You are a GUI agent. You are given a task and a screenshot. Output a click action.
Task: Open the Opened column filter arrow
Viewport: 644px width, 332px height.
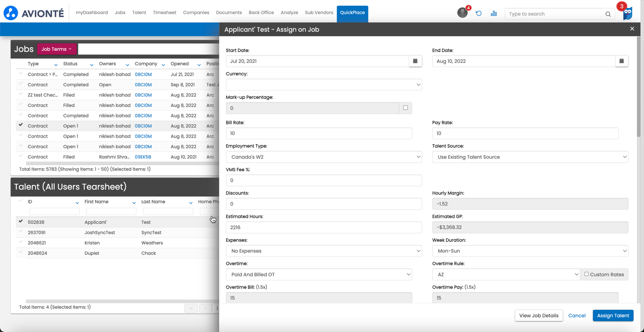tap(199, 65)
